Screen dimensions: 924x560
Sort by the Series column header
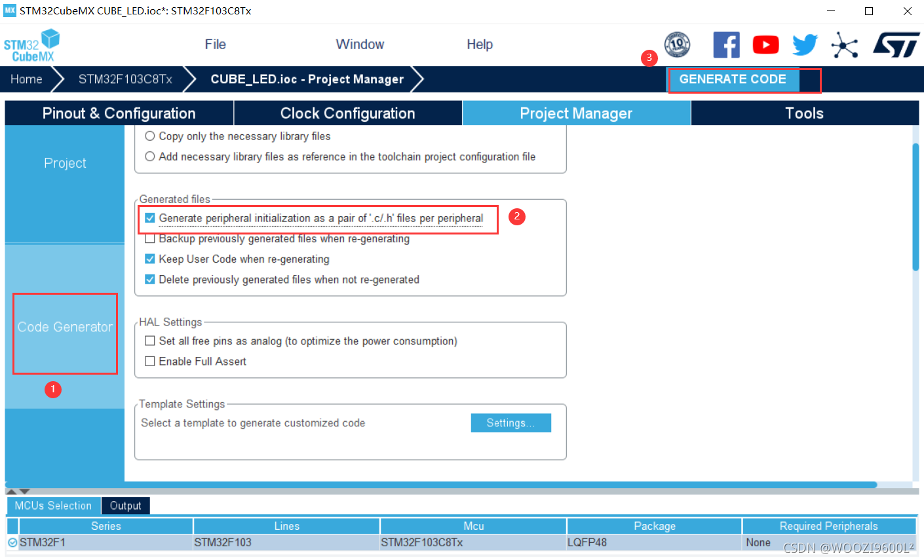coord(106,526)
